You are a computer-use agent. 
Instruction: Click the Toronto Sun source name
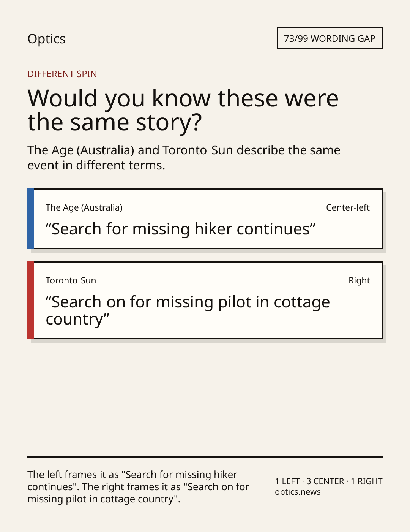71,280
